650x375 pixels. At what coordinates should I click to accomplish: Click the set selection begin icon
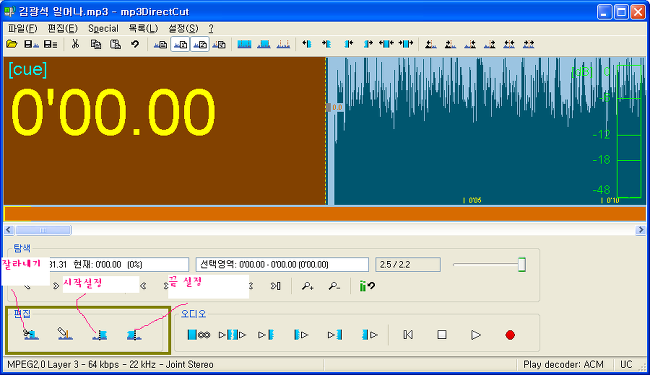[100, 335]
